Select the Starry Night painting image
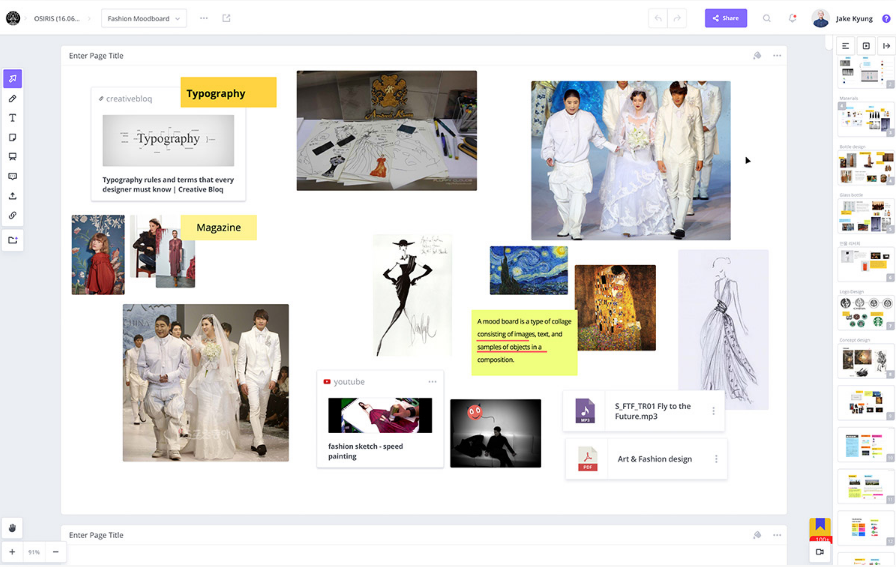Screen dimensions: 896x567 (x=529, y=270)
